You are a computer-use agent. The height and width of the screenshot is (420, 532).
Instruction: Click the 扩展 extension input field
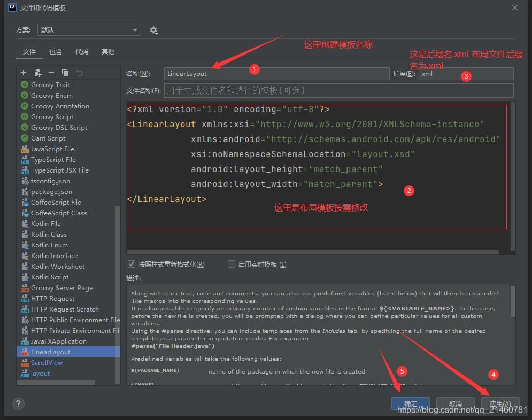[466, 74]
